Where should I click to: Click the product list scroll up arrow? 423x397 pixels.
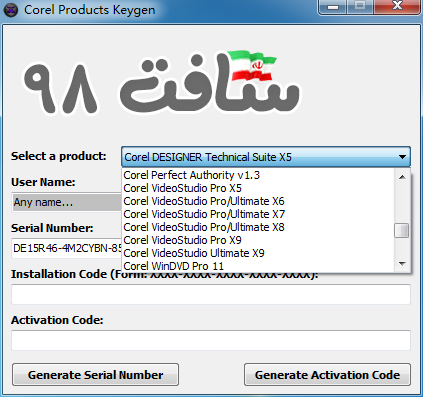(x=402, y=177)
